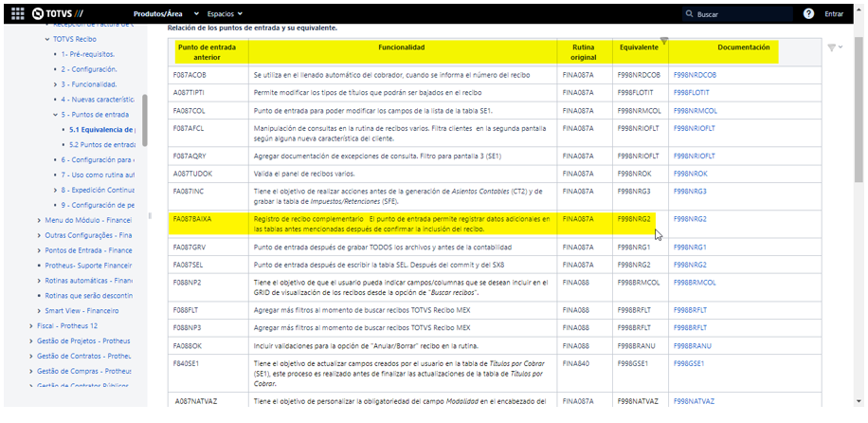This screenshot has height=423, width=868.
Task: Open the 2 - Configuración page
Action: [x=88, y=69]
